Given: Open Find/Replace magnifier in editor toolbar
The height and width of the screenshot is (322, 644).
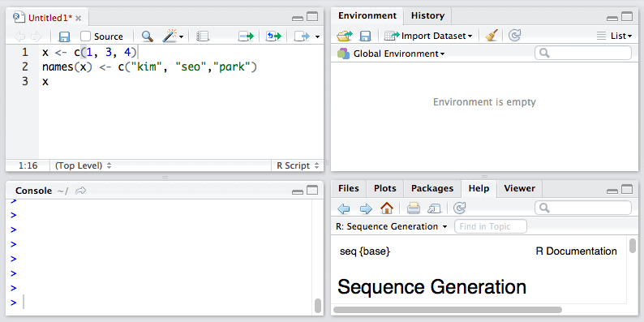Looking at the screenshot, I should point(148,36).
